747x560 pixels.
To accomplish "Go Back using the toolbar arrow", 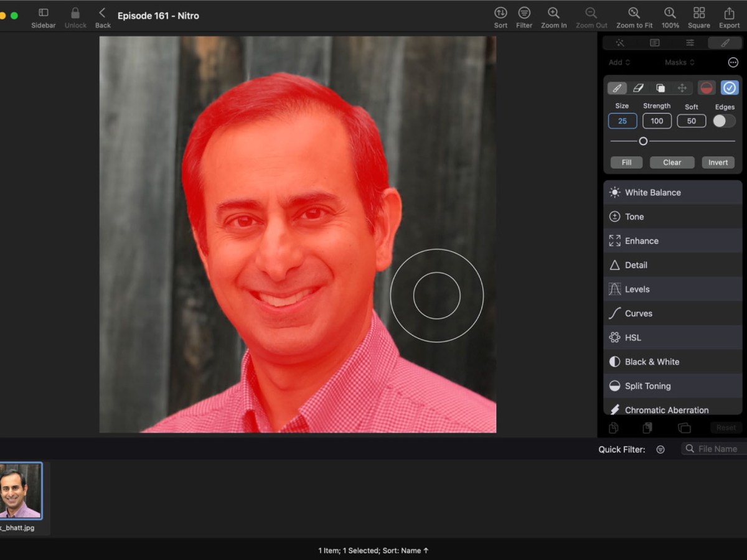I will (x=103, y=13).
